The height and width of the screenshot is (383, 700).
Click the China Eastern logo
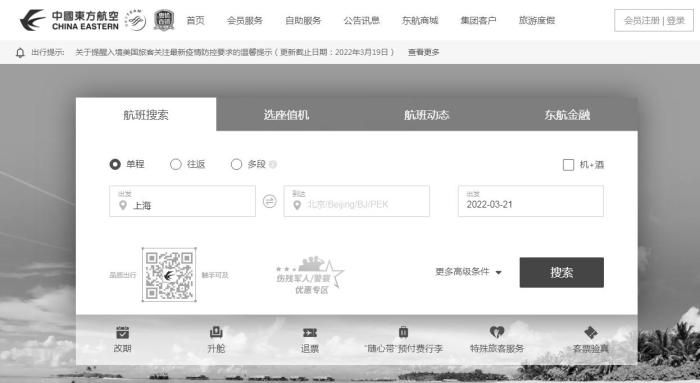[x=70, y=20]
